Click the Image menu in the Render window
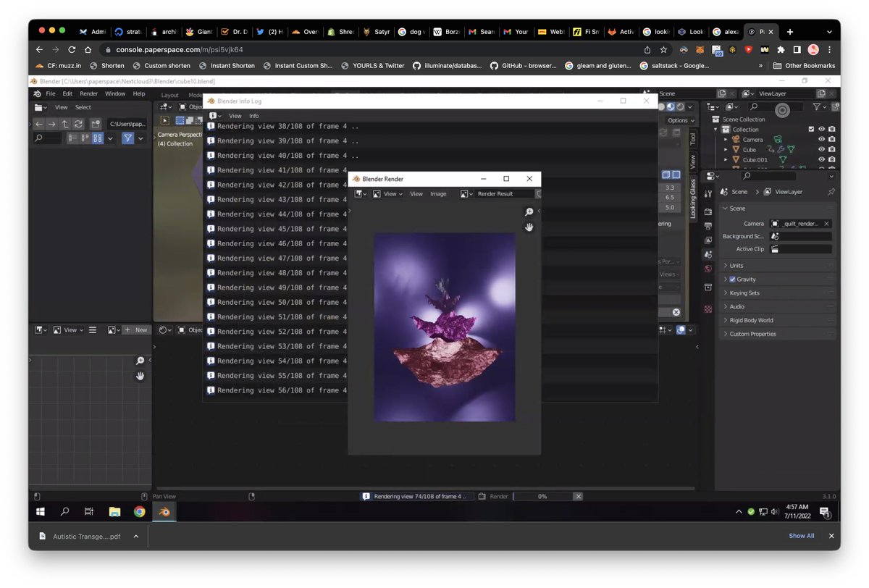 pyautogui.click(x=437, y=193)
